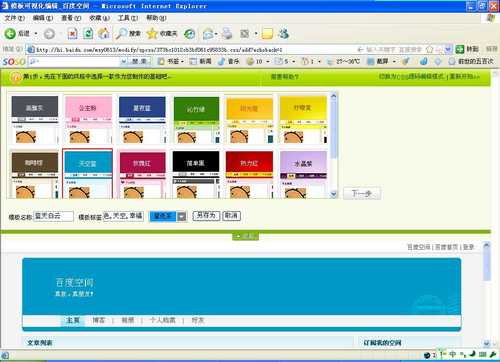Click the green Go arrow icon

460,49
